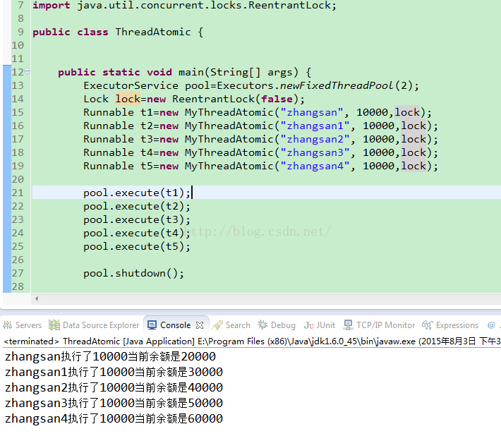Click ReentrantLock(false) constructor call
Screen dimensions: 501x448
click(x=236, y=99)
